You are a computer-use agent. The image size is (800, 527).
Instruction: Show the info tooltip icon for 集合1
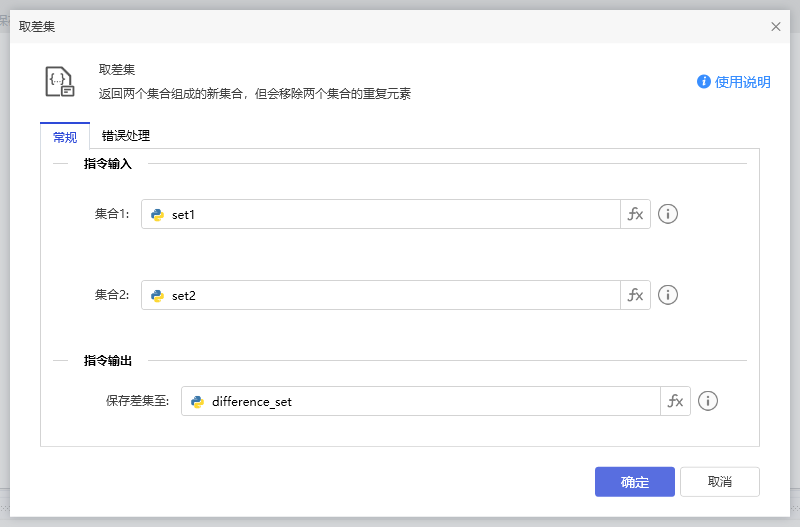668,214
